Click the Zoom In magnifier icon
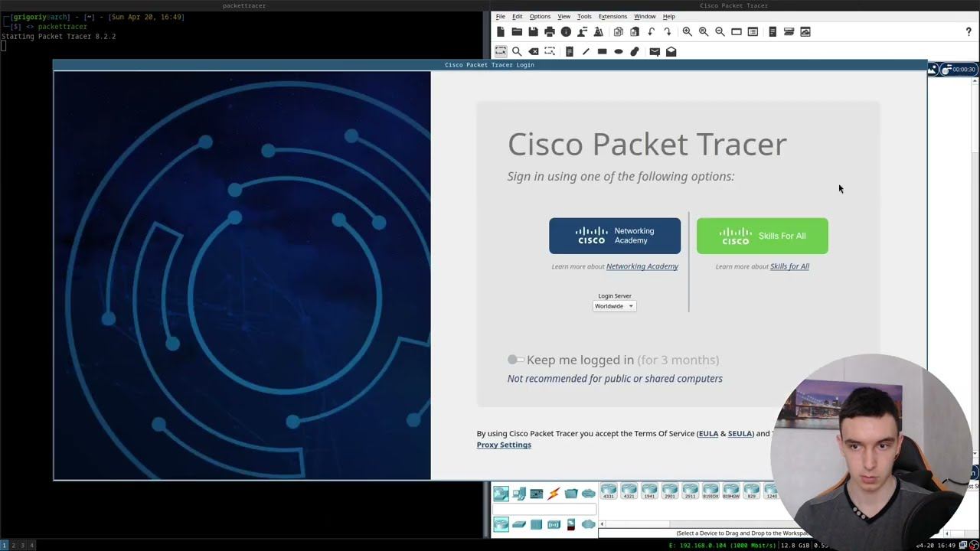This screenshot has height=551, width=980. pos(688,31)
